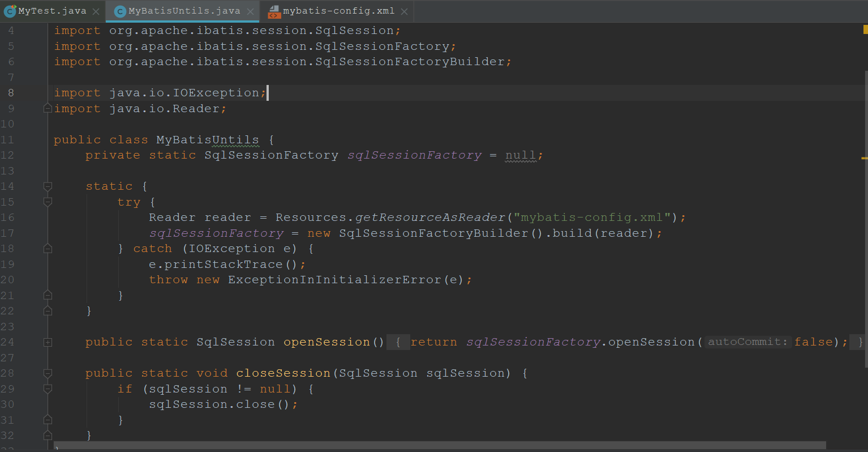Collapse the if block at line 29
This screenshot has height=452, width=868.
click(x=48, y=389)
